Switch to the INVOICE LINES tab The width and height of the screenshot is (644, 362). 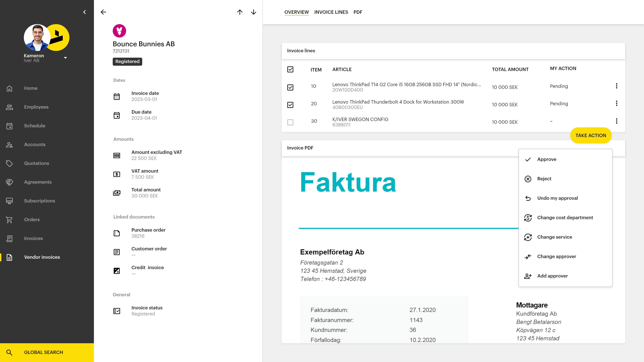(x=331, y=12)
